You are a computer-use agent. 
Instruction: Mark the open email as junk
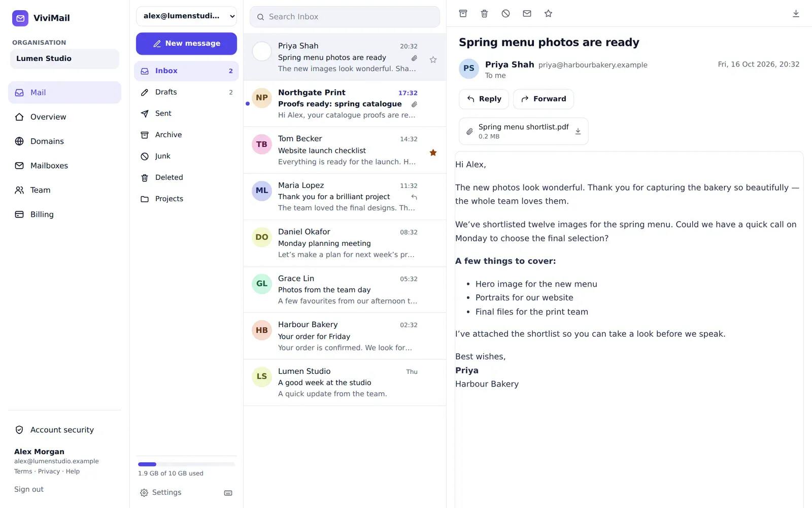pos(505,14)
